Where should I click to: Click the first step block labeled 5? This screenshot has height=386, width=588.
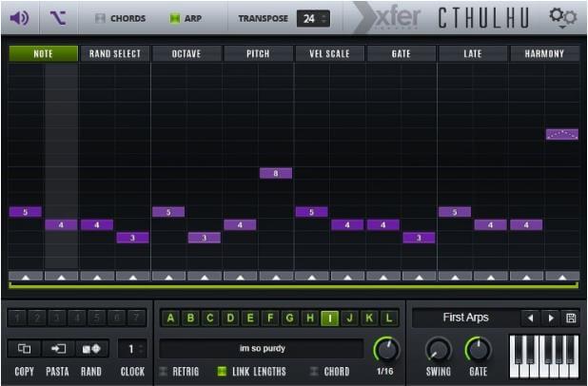pyautogui.click(x=25, y=212)
